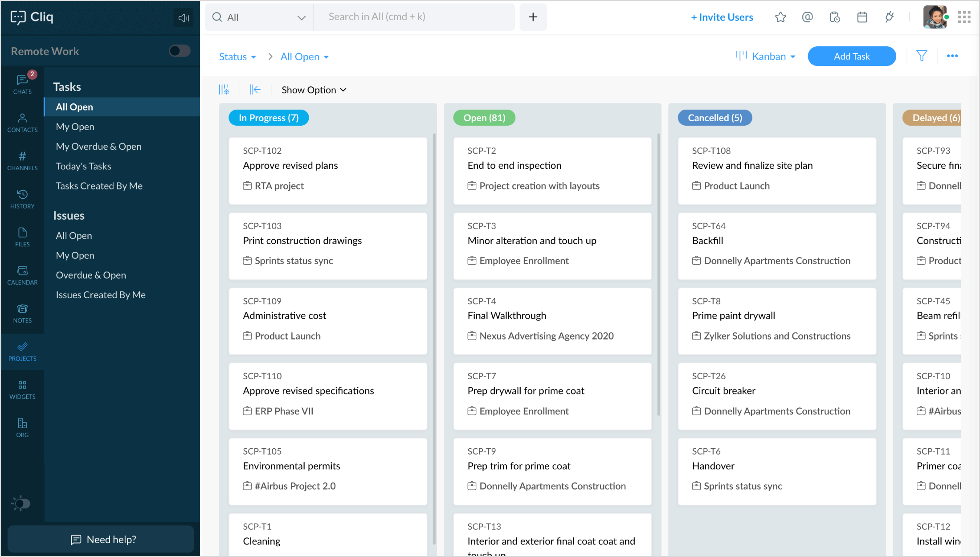This screenshot has height=557, width=980.
Task: Open task End to end inspection
Action: pos(552,171)
